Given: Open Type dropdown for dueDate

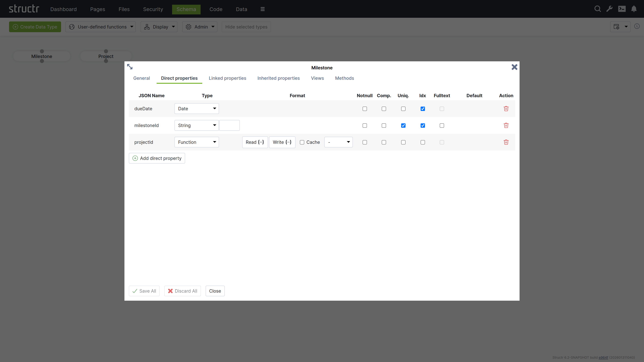Looking at the screenshot, I should [197, 109].
